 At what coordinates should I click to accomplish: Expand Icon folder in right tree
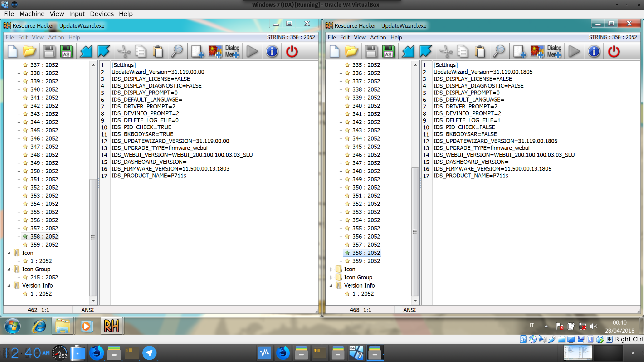pyautogui.click(x=331, y=269)
